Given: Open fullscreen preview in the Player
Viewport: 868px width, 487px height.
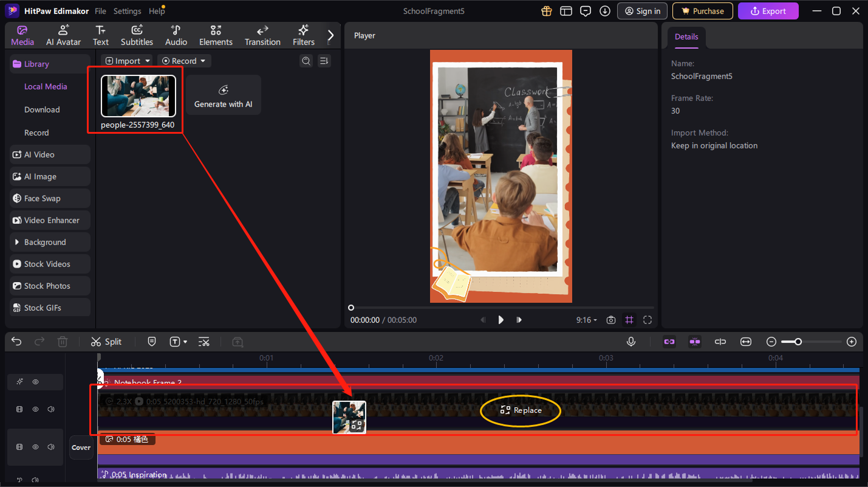Looking at the screenshot, I should [x=648, y=319].
